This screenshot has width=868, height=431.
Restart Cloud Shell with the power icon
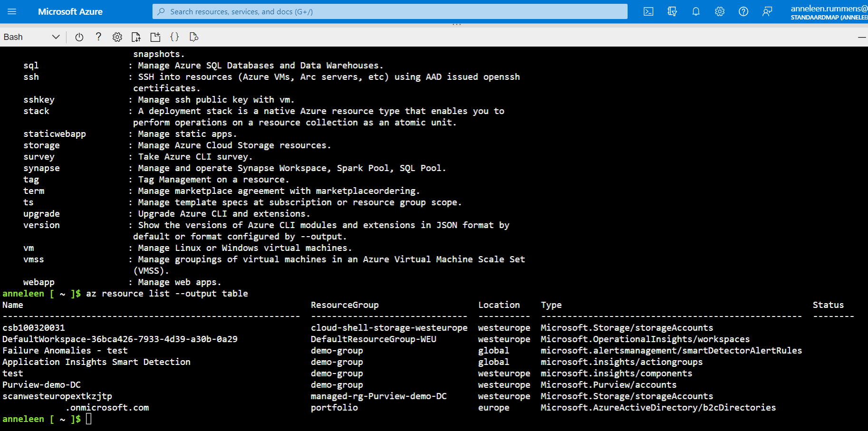coord(79,37)
